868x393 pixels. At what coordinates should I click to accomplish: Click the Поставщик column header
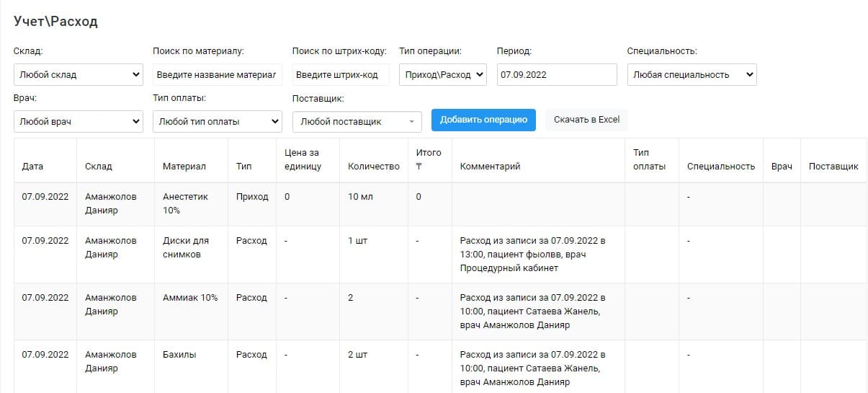pos(833,167)
